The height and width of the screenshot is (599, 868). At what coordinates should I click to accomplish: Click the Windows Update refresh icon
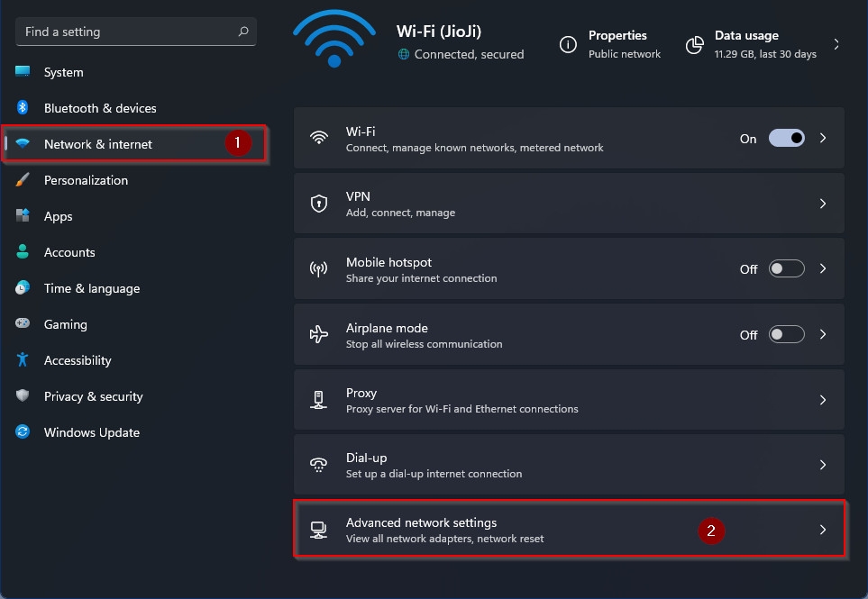[23, 431]
